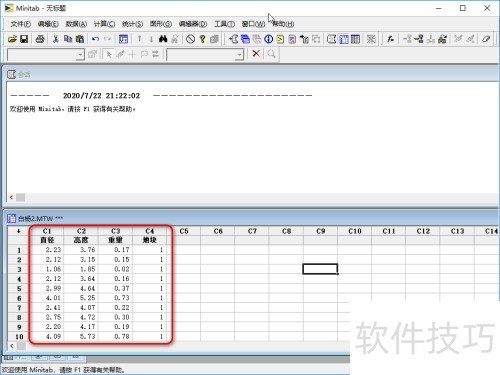The width and height of the screenshot is (500, 375).
Task: Click the yellow Help question icon
Action: pos(202,39)
